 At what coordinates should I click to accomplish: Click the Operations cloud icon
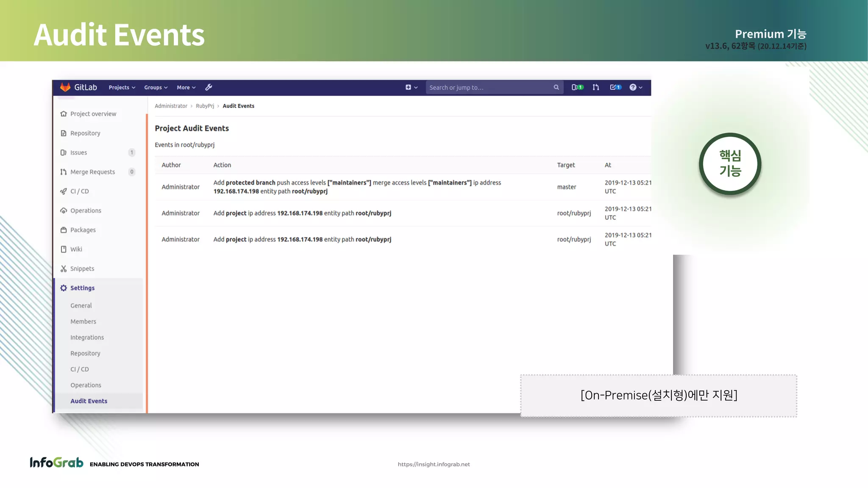pyautogui.click(x=64, y=211)
